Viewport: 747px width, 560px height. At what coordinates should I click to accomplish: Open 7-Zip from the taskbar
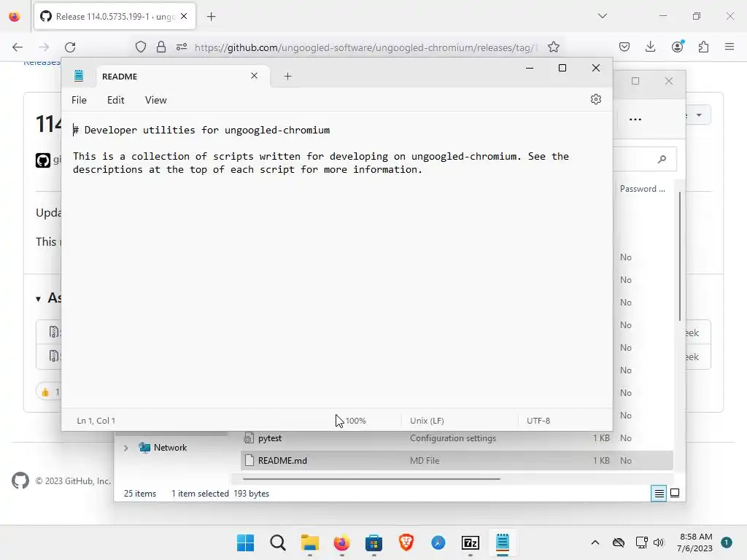point(471,542)
